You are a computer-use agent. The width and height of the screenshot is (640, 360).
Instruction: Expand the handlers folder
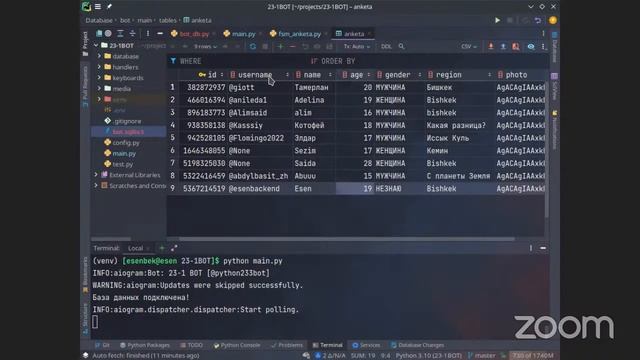click(x=99, y=67)
